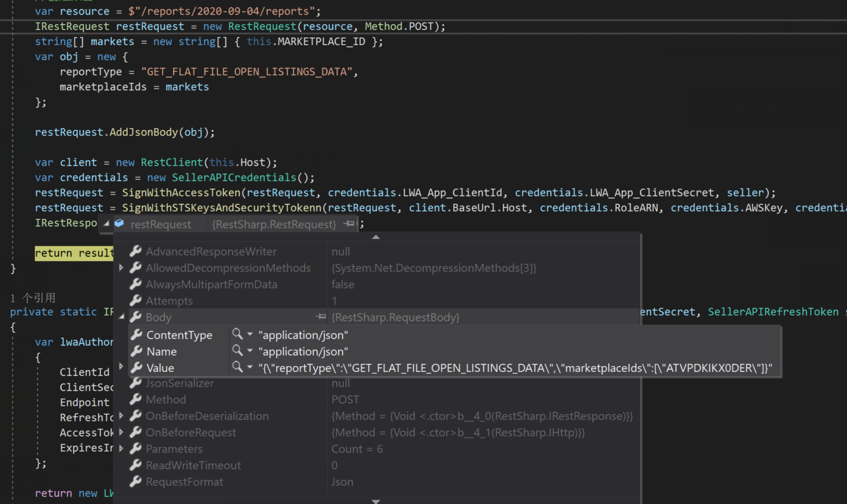Screen dimensions: 847x504
Task: Collapse the Body property node
Action: click(x=122, y=317)
